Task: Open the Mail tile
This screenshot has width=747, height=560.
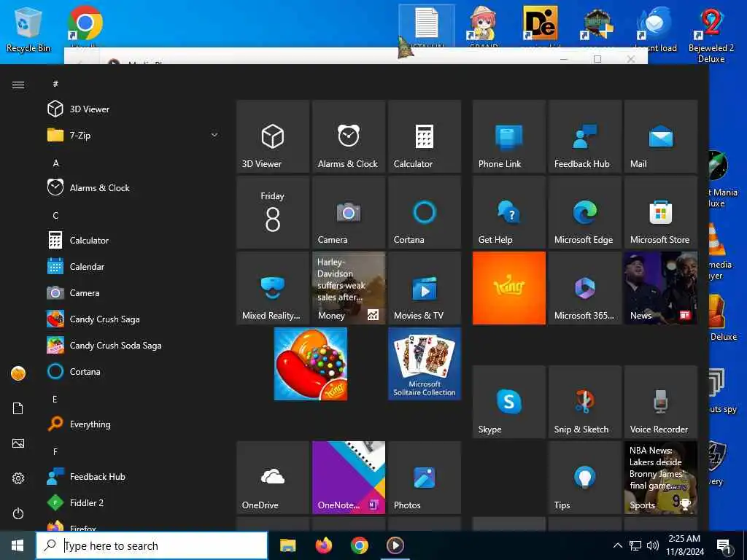Action: [661, 136]
